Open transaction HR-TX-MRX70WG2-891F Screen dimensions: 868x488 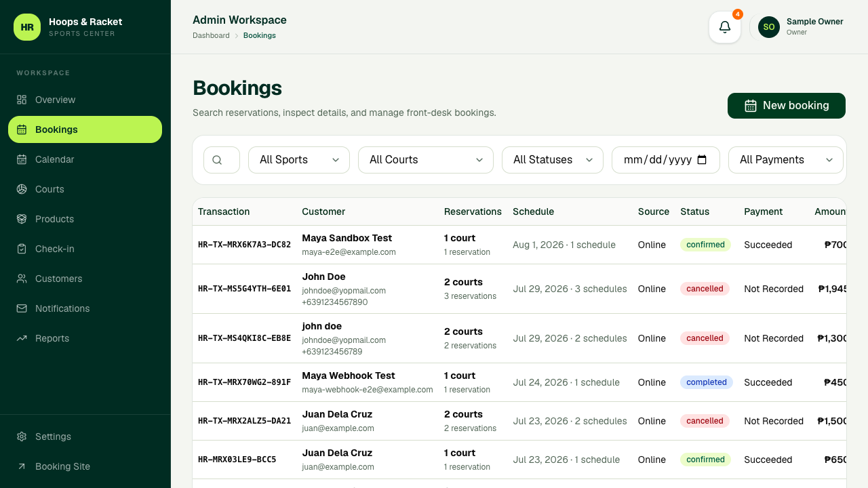244,382
